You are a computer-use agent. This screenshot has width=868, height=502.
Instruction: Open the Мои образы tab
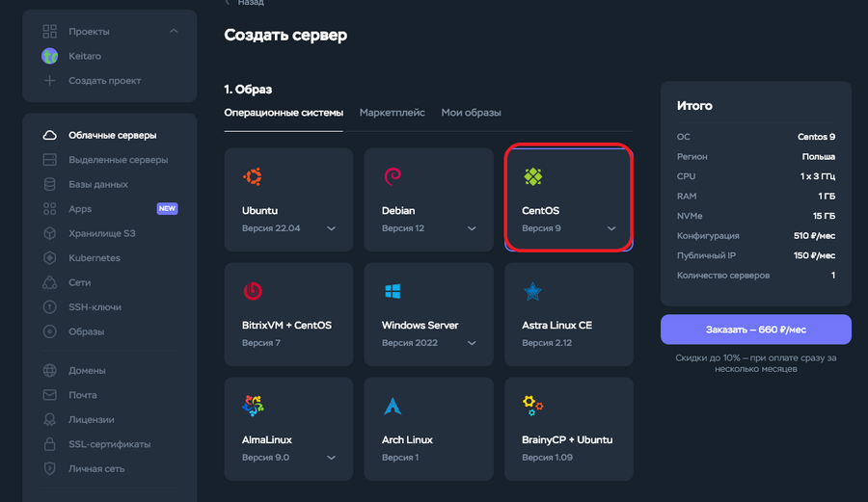pyautogui.click(x=471, y=113)
